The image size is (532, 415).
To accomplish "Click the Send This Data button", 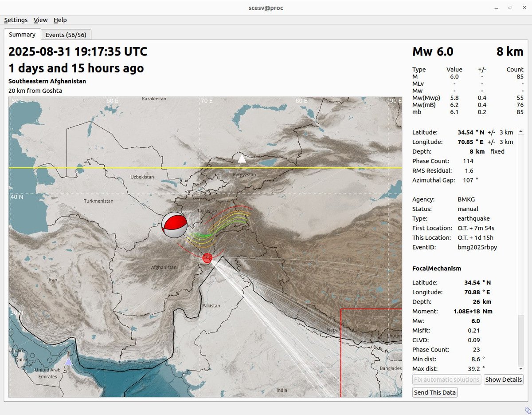I will (434, 392).
